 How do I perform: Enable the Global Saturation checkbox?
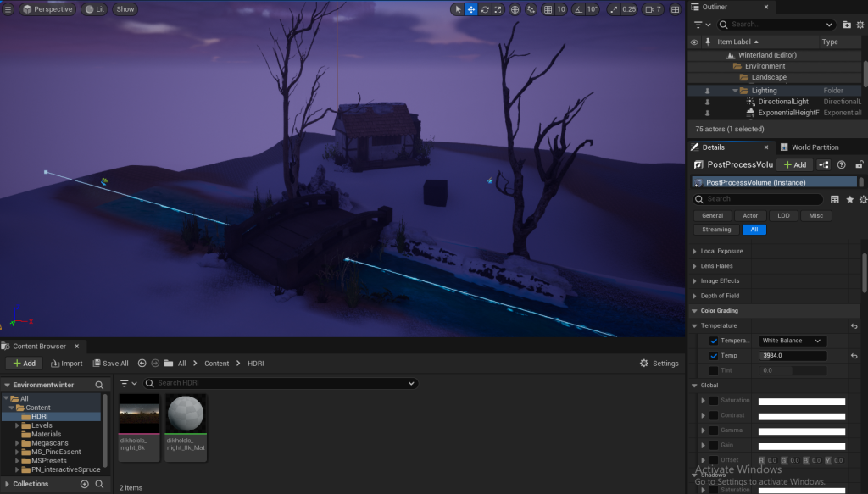point(713,401)
